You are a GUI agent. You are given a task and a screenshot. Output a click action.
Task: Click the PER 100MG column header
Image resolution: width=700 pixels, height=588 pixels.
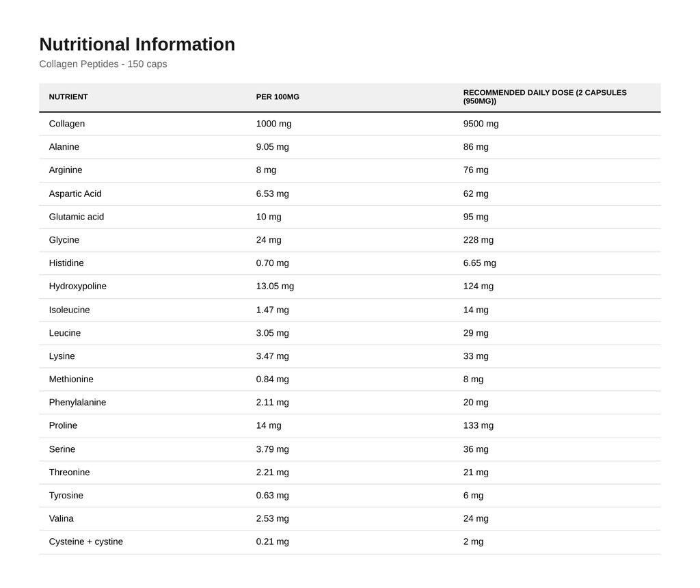click(278, 97)
